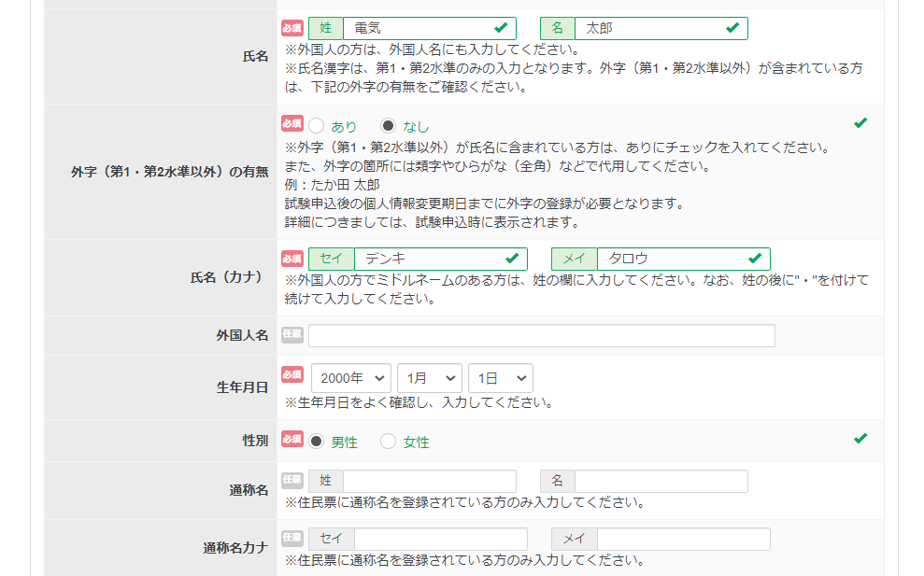The image size is (924, 576).
Task: Click the checkmark in the セイ kana field
Action: [x=512, y=259]
